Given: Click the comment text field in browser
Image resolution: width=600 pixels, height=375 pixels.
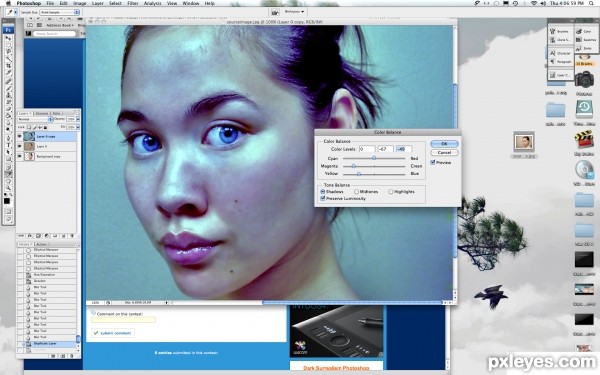Looking at the screenshot, I should click(x=123, y=320).
